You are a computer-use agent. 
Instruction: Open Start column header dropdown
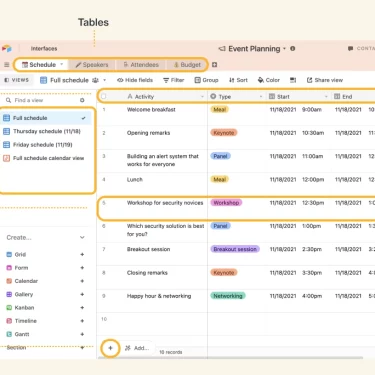326,97
